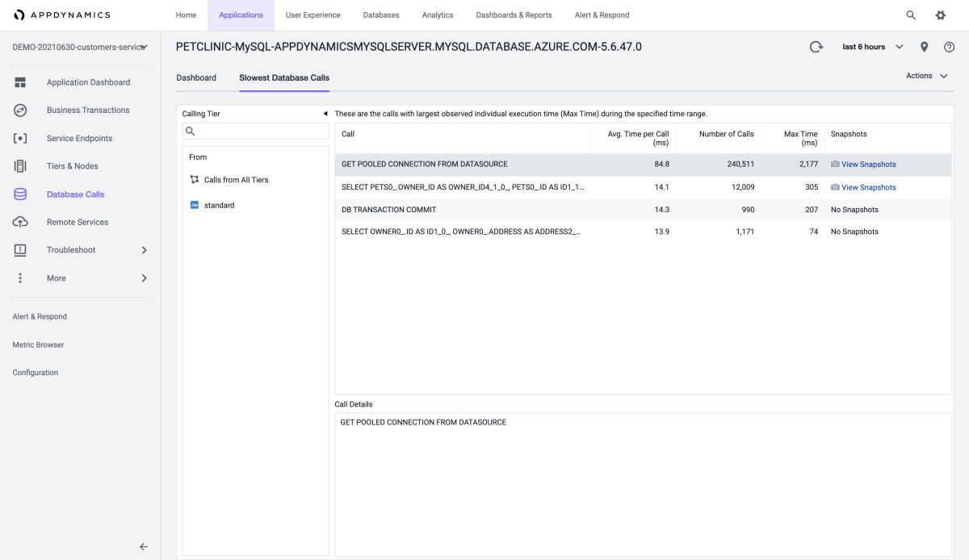The image size is (969, 560).
Task: Click the Snapshots column header
Action: point(887,138)
